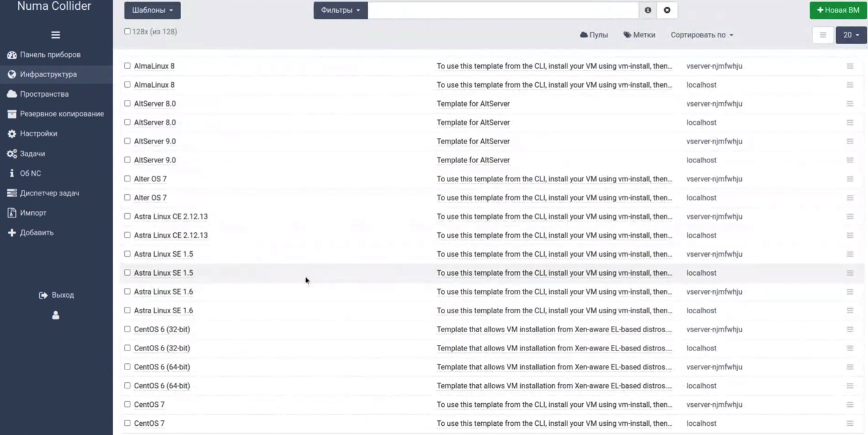Click the Выход logout link
Viewport: 868px width, 435px height.
(56, 295)
